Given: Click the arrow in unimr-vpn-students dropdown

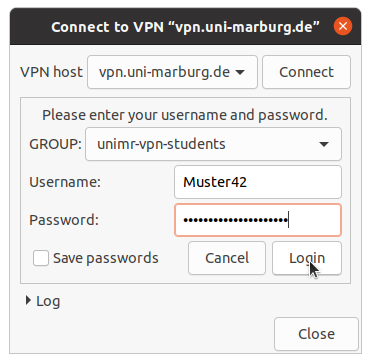Looking at the screenshot, I should pyautogui.click(x=324, y=144).
